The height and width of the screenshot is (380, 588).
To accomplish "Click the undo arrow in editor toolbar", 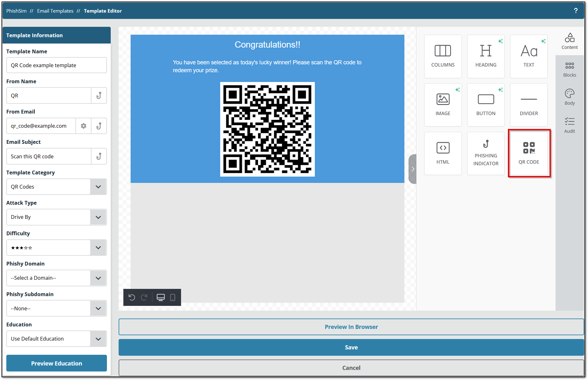I will pyautogui.click(x=132, y=297).
